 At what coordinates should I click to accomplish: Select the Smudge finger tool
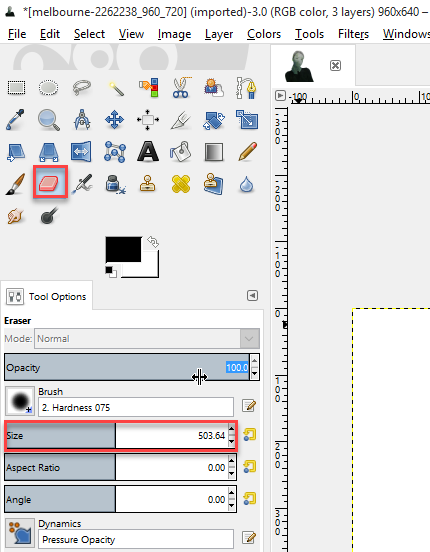coord(15,216)
